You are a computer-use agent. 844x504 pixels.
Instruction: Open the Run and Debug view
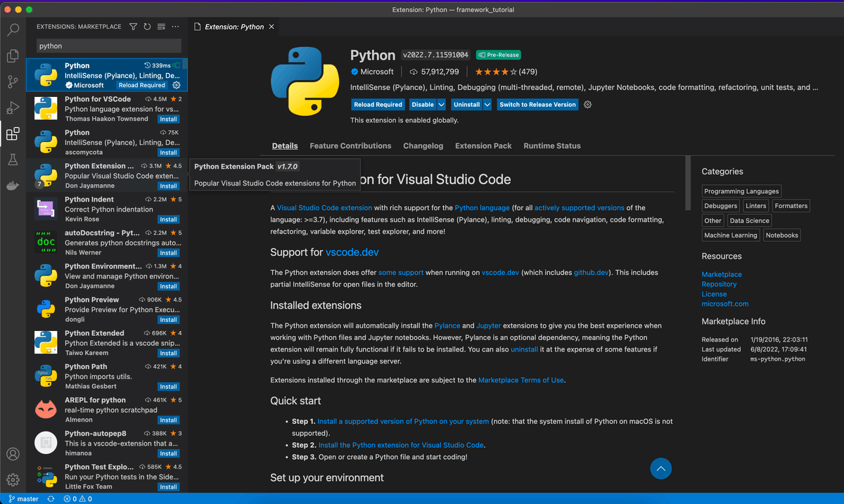click(13, 108)
